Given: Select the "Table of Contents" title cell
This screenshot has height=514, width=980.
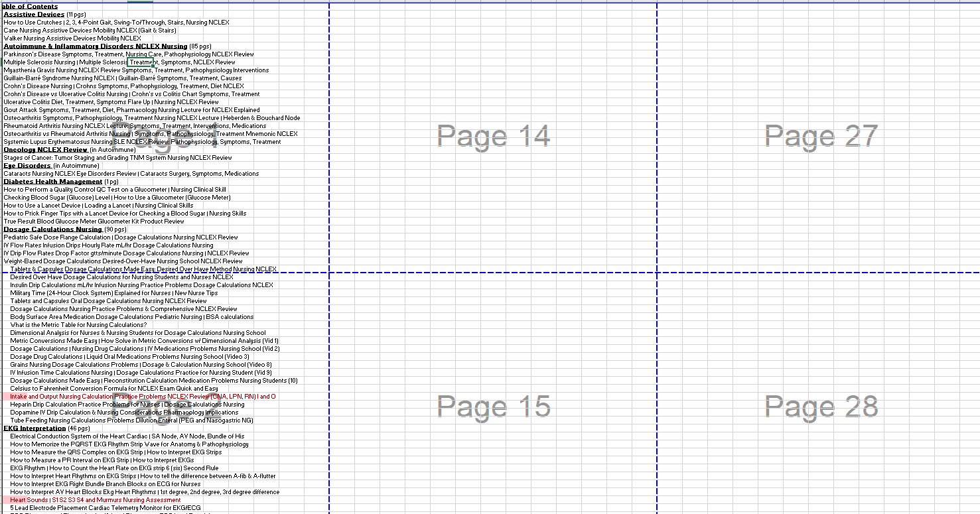Looking at the screenshot, I should pyautogui.click(x=29, y=6).
